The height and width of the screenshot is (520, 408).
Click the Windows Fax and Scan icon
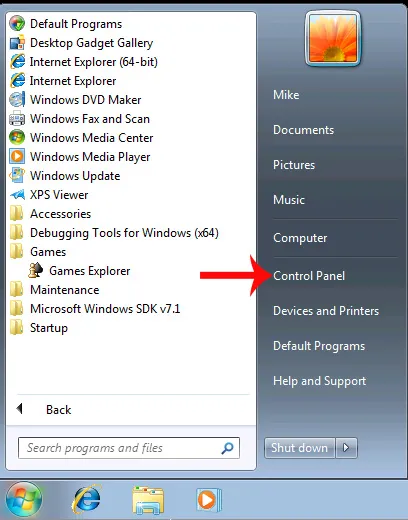click(x=17, y=119)
